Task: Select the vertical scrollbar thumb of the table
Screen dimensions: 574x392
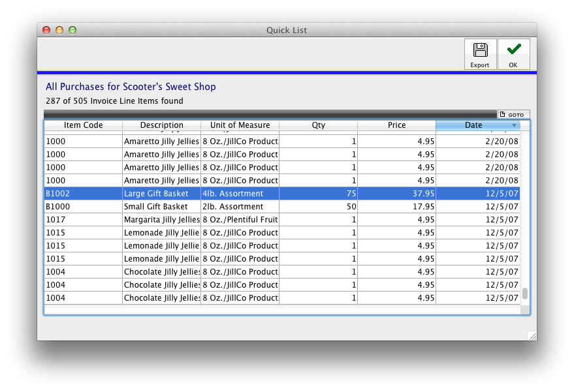Action: (525, 294)
